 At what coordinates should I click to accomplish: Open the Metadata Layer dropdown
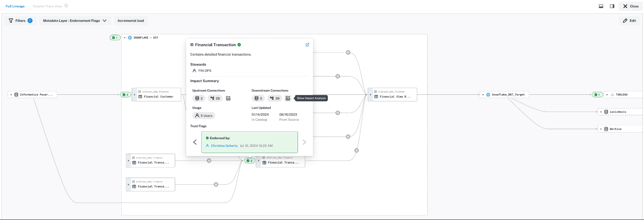click(75, 21)
